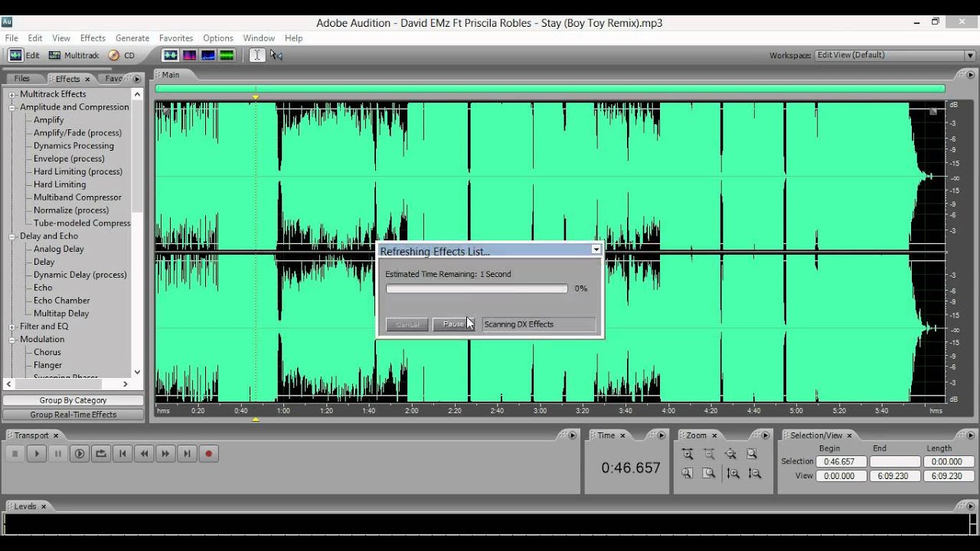Click the effects list vertical scrollbar
The height and width of the screenshot is (551, 980).
coord(138,233)
